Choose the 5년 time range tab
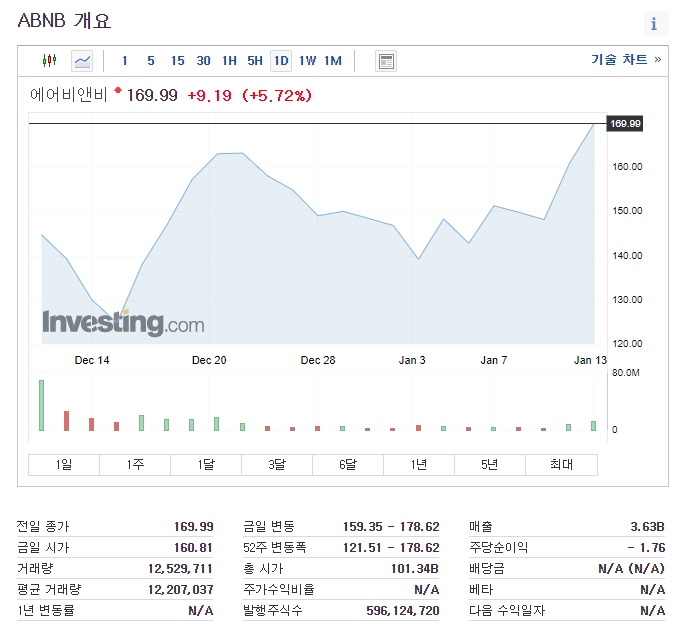The width and height of the screenshot is (679, 628). coord(490,465)
